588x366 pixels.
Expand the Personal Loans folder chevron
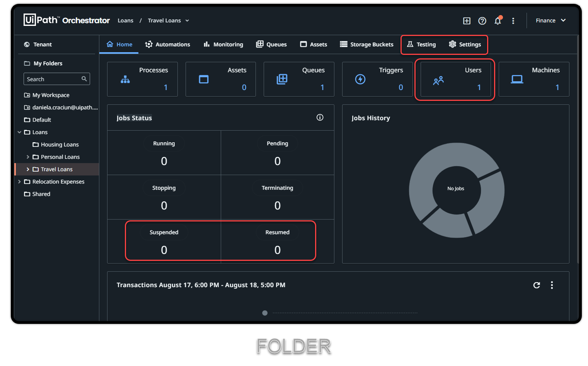28,157
